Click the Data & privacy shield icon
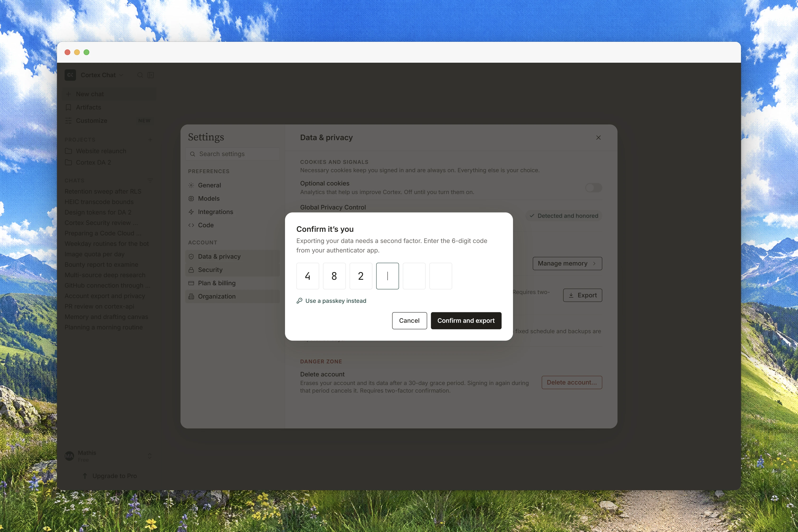The width and height of the screenshot is (798, 532). (191, 256)
